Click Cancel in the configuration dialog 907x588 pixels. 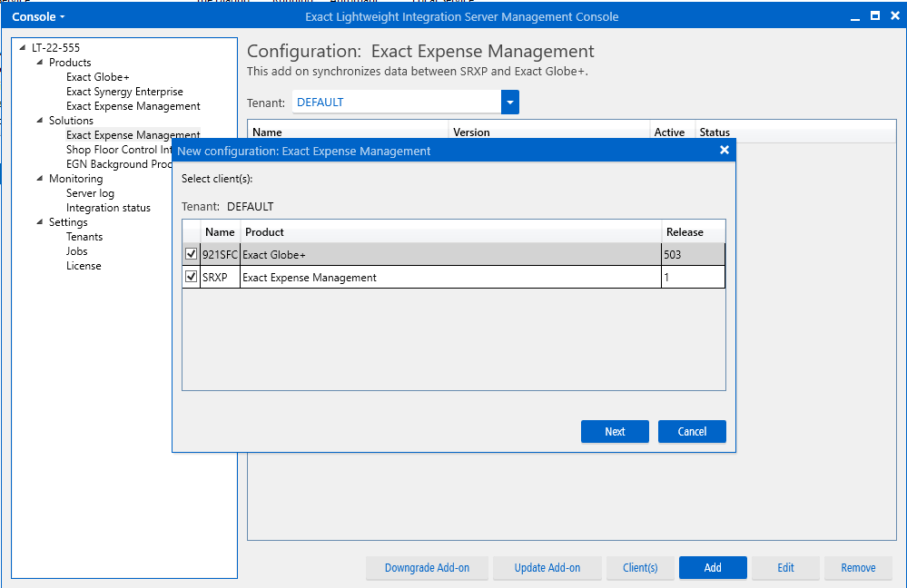pos(692,432)
